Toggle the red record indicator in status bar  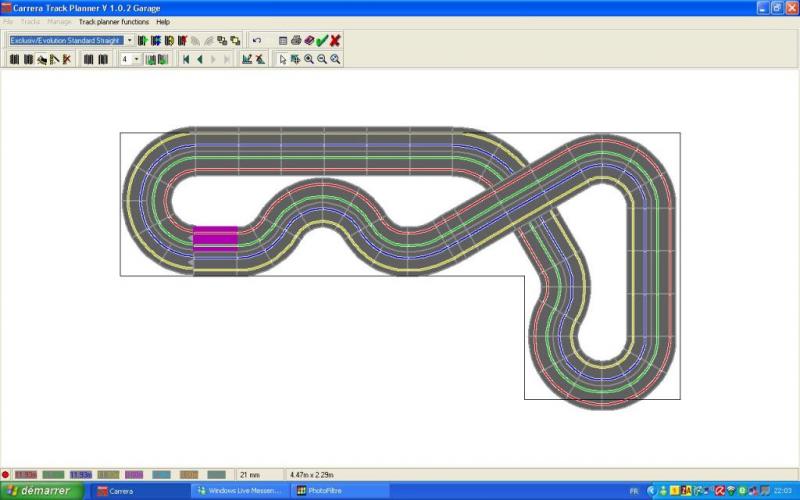point(6,474)
